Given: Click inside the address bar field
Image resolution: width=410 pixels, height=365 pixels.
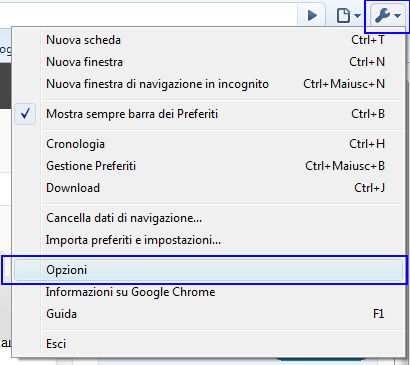Looking at the screenshot, I should [x=148, y=15].
